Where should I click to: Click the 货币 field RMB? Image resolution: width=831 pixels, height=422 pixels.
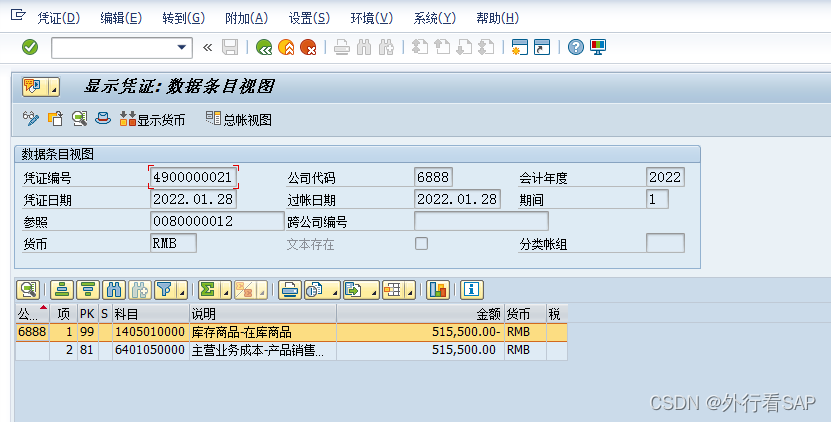click(173, 243)
